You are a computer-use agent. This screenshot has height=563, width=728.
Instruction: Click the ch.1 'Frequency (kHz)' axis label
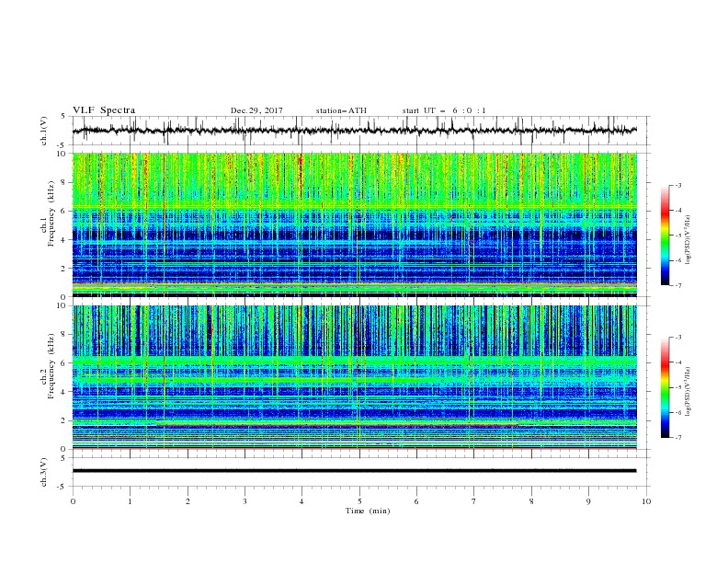point(51,214)
